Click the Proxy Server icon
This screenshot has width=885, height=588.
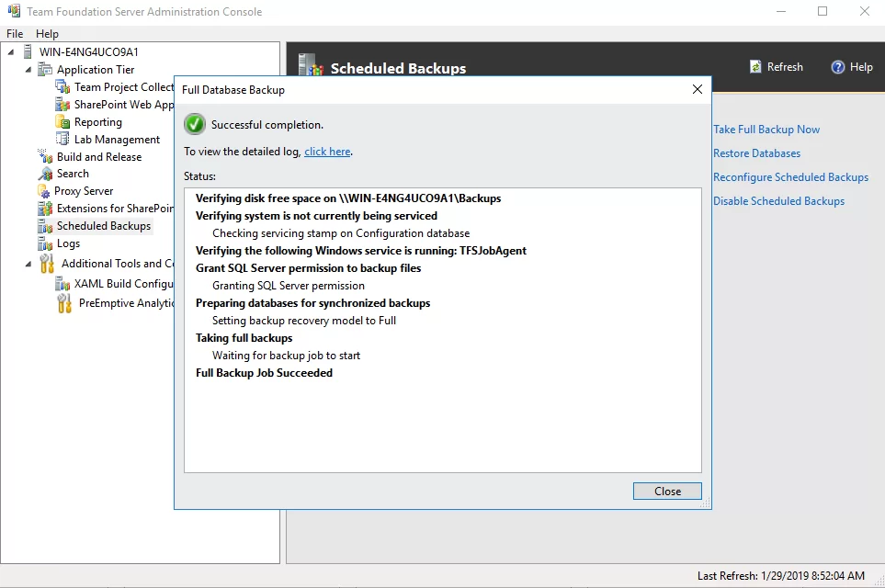43,191
